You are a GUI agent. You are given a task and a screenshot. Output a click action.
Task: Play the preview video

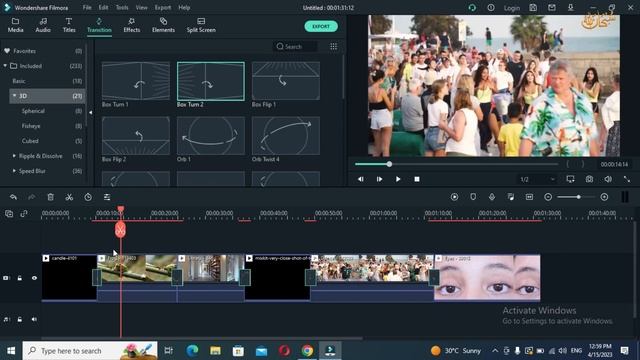pyautogui.click(x=398, y=179)
